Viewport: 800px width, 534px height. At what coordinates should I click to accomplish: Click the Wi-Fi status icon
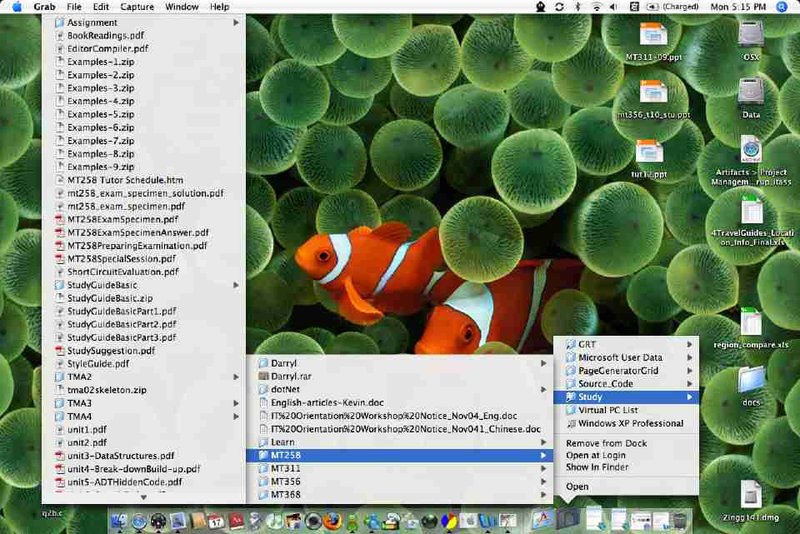coord(596,7)
